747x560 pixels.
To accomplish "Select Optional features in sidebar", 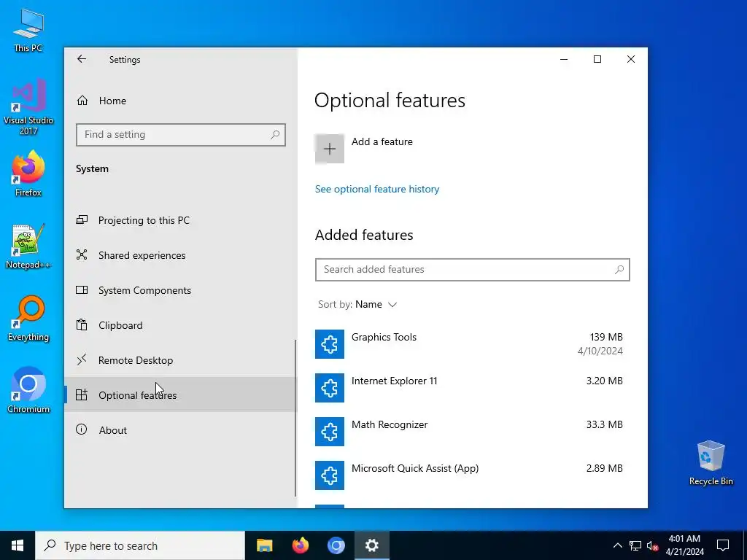I will 180,394.
